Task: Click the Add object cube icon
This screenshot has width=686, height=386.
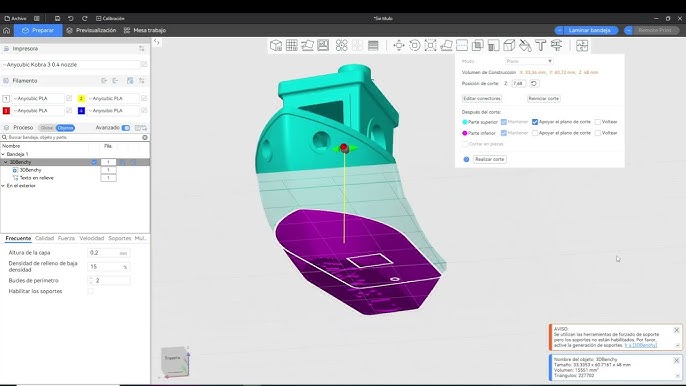Action: click(x=276, y=46)
